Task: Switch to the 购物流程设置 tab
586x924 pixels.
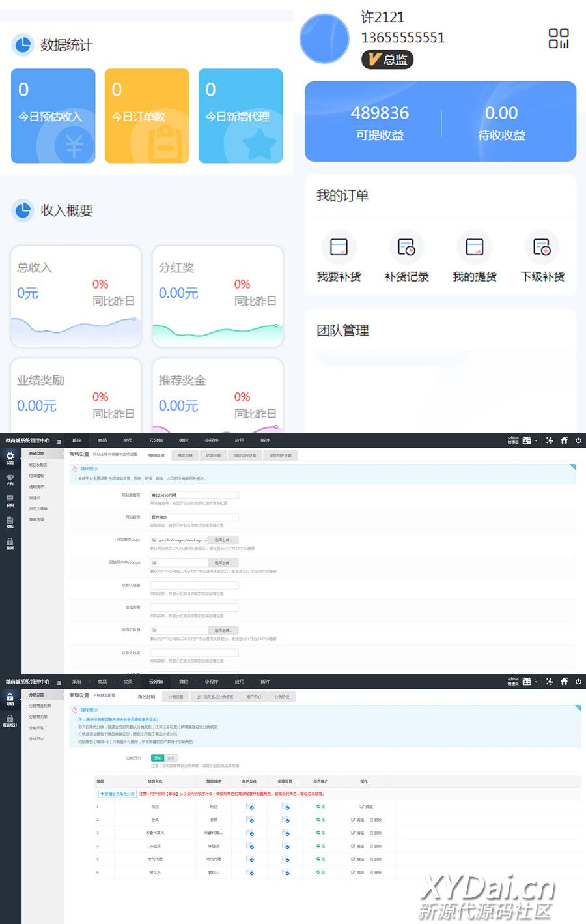Action: (245, 455)
